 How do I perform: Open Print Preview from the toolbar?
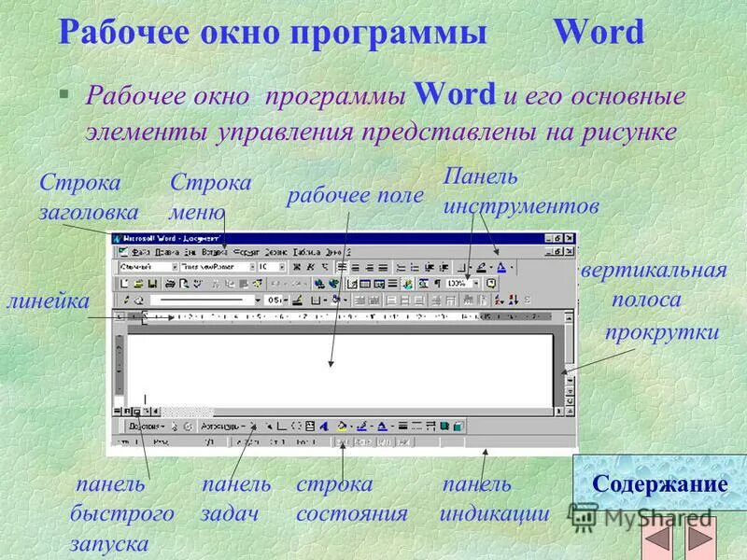(x=184, y=284)
